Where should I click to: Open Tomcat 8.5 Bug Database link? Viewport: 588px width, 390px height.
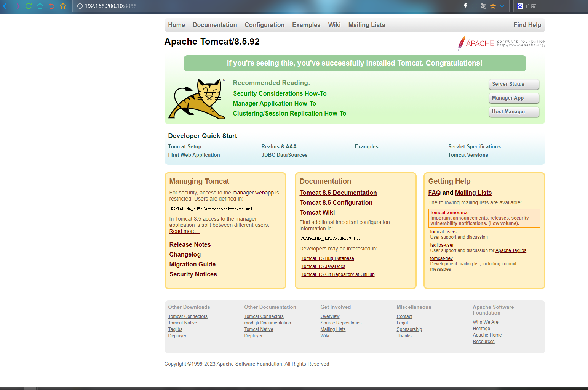click(328, 258)
